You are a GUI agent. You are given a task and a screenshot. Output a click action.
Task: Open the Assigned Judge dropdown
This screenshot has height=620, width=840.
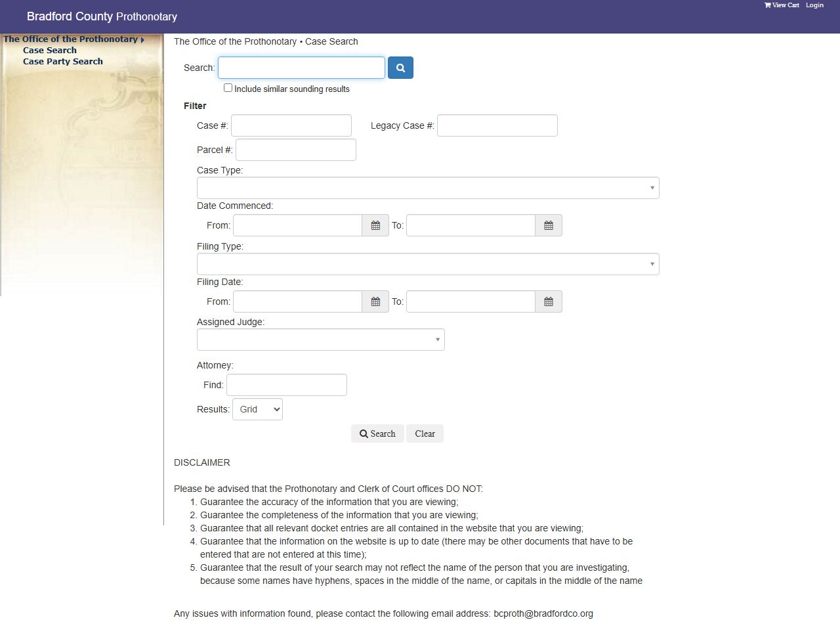(321, 340)
